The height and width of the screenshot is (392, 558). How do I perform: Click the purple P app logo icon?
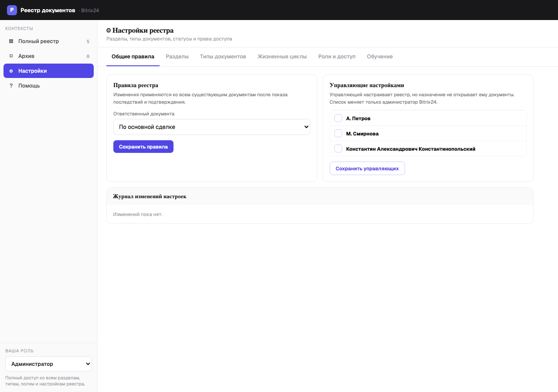tap(12, 10)
